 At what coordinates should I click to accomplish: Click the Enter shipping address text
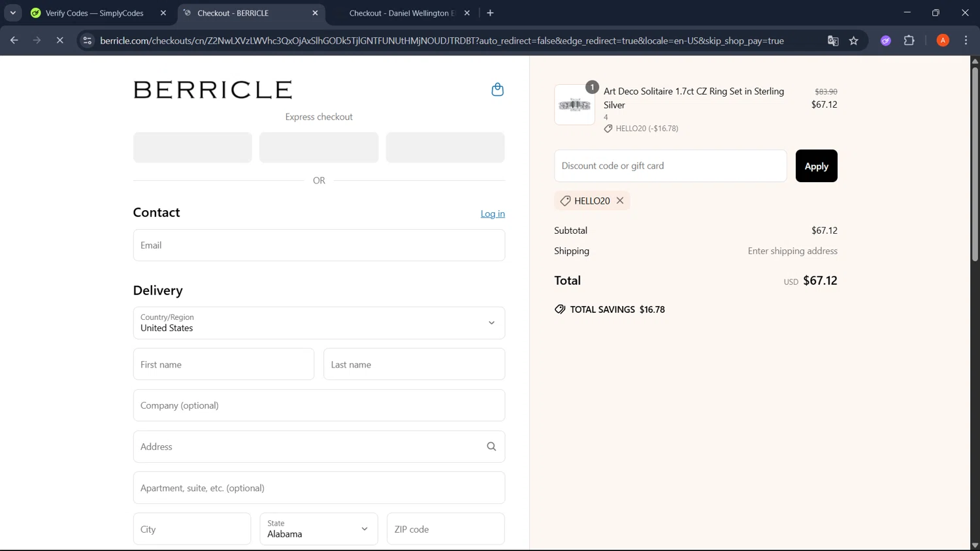coord(792,251)
